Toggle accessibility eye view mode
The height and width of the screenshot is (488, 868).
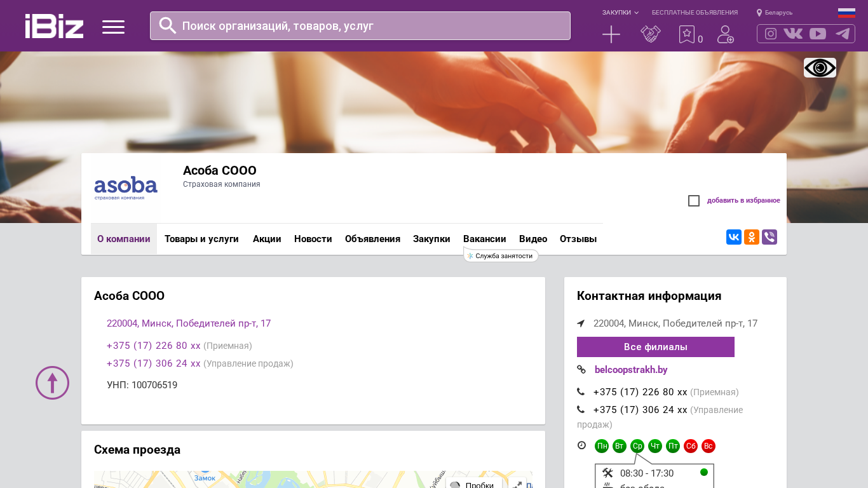coord(820,67)
